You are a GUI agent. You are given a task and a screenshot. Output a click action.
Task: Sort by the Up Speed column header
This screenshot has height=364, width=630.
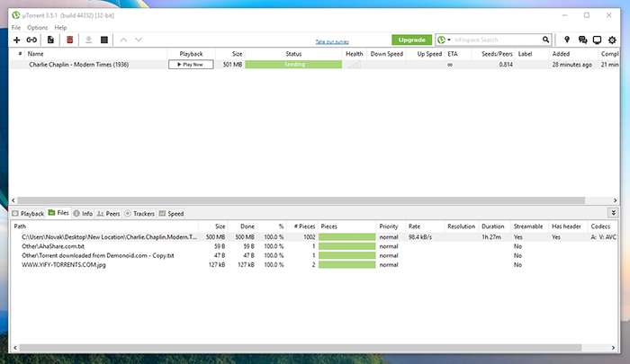(x=426, y=54)
